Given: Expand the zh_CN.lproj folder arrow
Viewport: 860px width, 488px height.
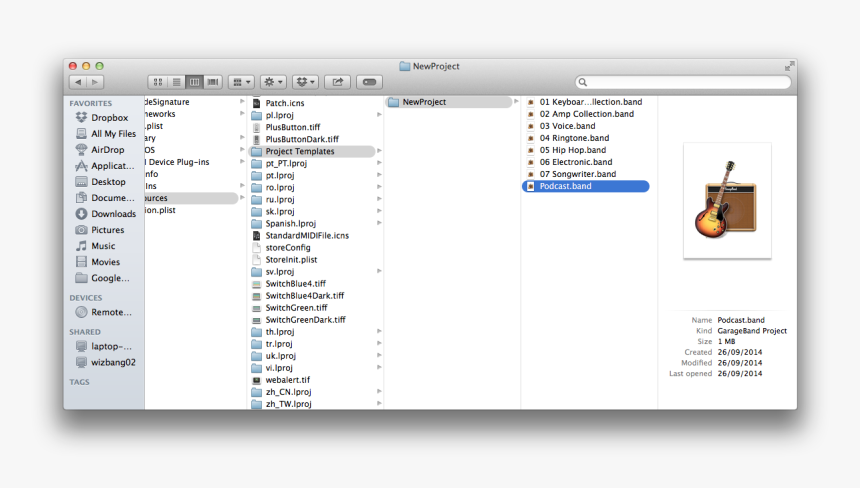Looking at the screenshot, I should click(379, 391).
